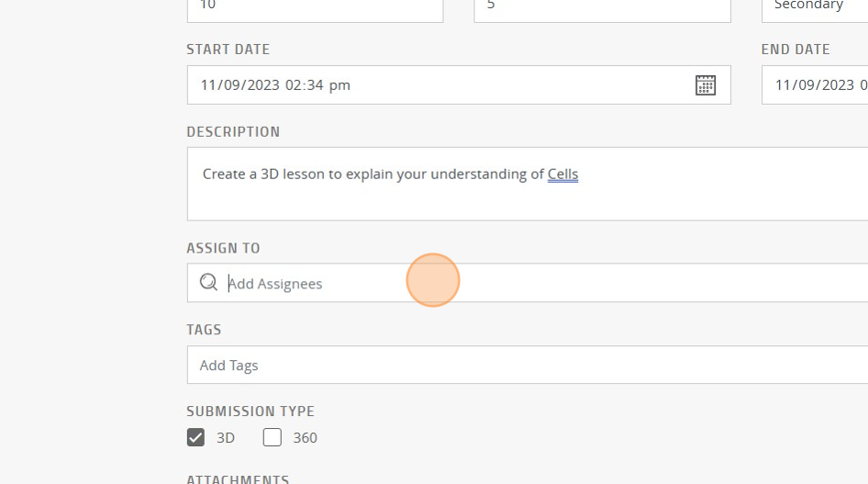This screenshot has width=868, height=484.
Task: Click the underlined word Cells
Action: [562, 174]
